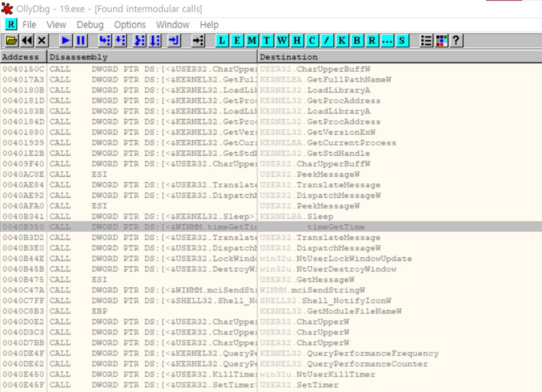
Task: Open the Options menu
Action: click(130, 25)
